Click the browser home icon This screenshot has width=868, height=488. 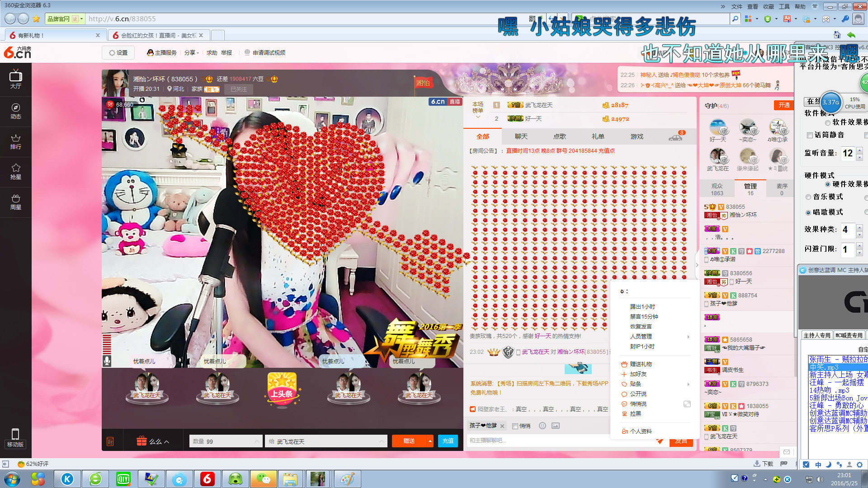coord(837,35)
